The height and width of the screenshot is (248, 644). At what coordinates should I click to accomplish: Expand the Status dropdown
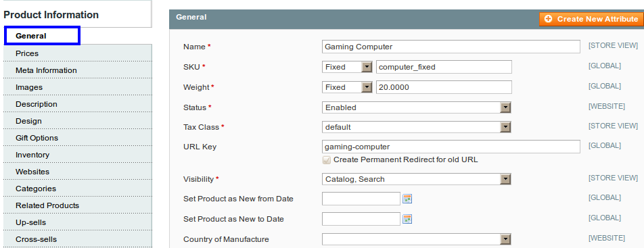[x=417, y=107]
